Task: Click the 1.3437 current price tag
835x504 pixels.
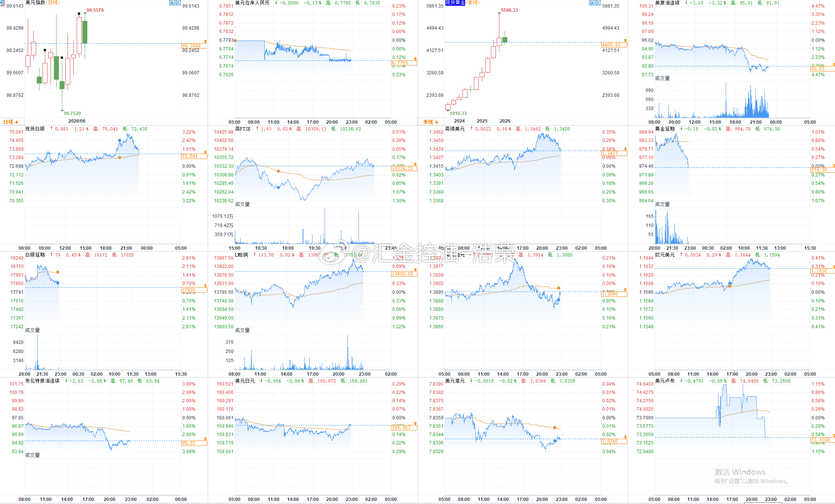Action: pyautogui.click(x=614, y=153)
